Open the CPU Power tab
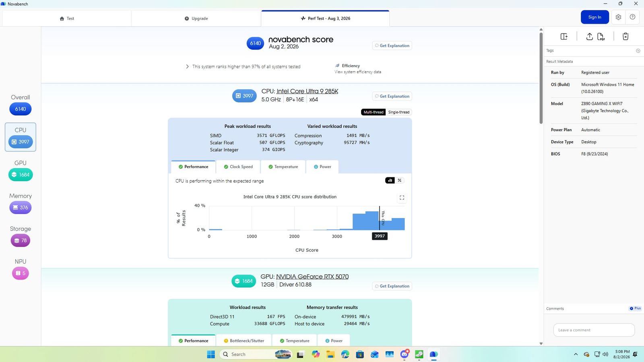Screen dimensions: 644x362 (x=322, y=167)
